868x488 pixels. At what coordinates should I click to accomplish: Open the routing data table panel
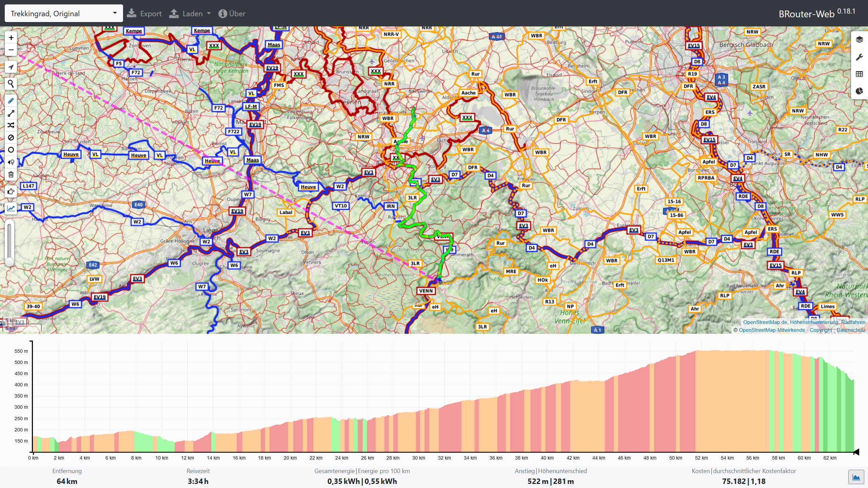pyautogui.click(x=860, y=74)
